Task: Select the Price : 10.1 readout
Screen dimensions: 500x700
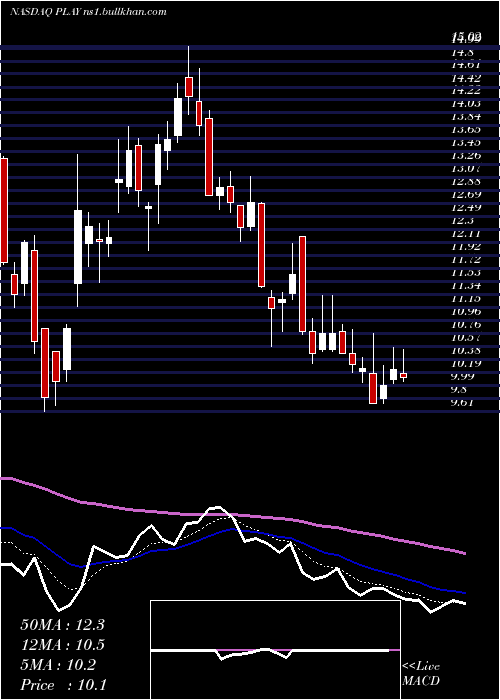Action: point(63,684)
